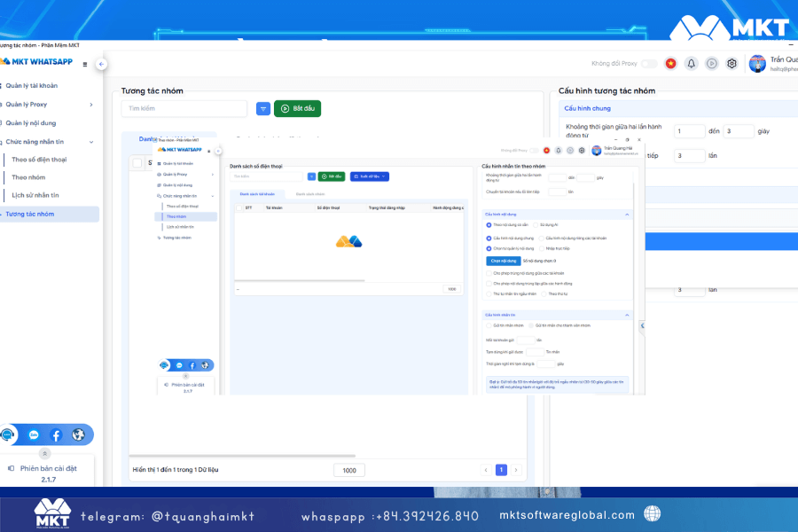
Task: Open the 1000 page size selector in main window
Action: tap(349, 471)
